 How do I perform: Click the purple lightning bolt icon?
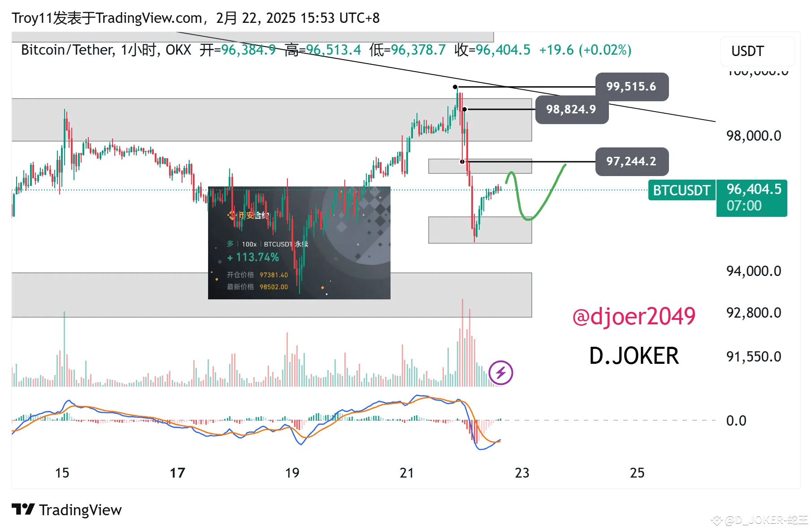pos(500,372)
